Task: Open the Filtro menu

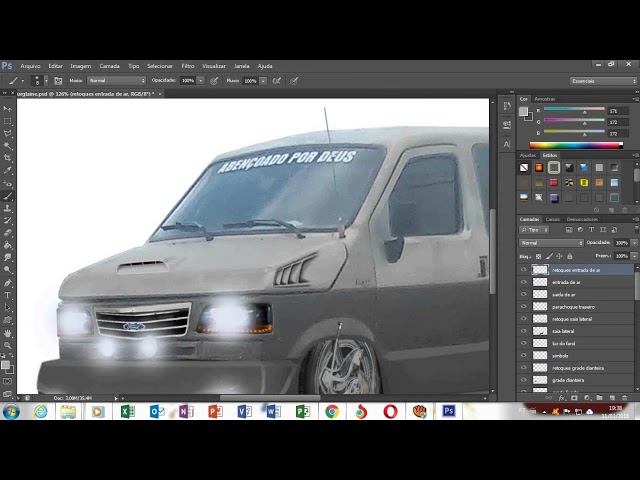Action: 188,66
